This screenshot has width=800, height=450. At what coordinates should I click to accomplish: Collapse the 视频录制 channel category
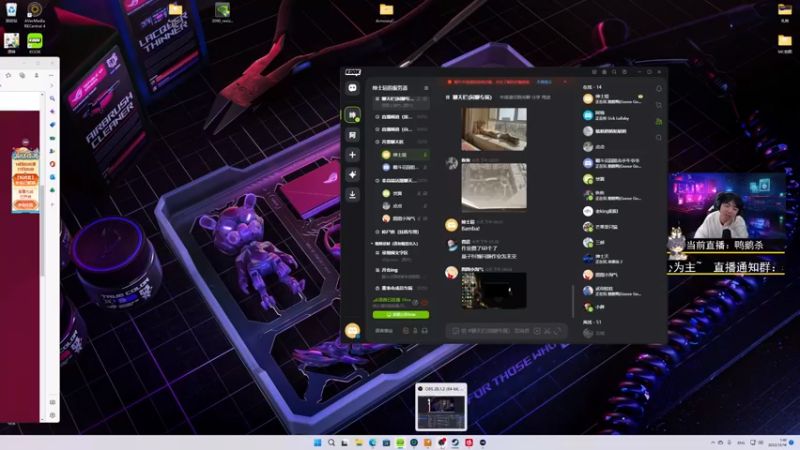click(394, 244)
